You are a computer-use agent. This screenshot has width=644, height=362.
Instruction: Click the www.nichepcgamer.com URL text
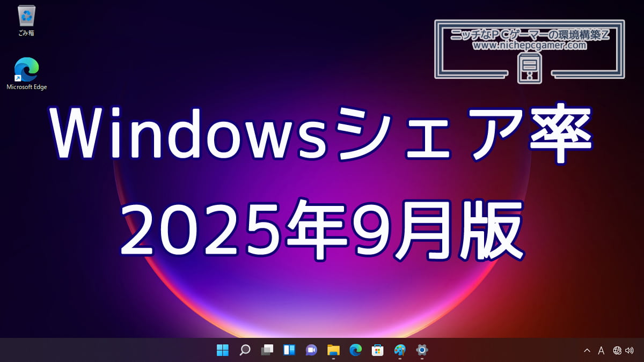529,46
